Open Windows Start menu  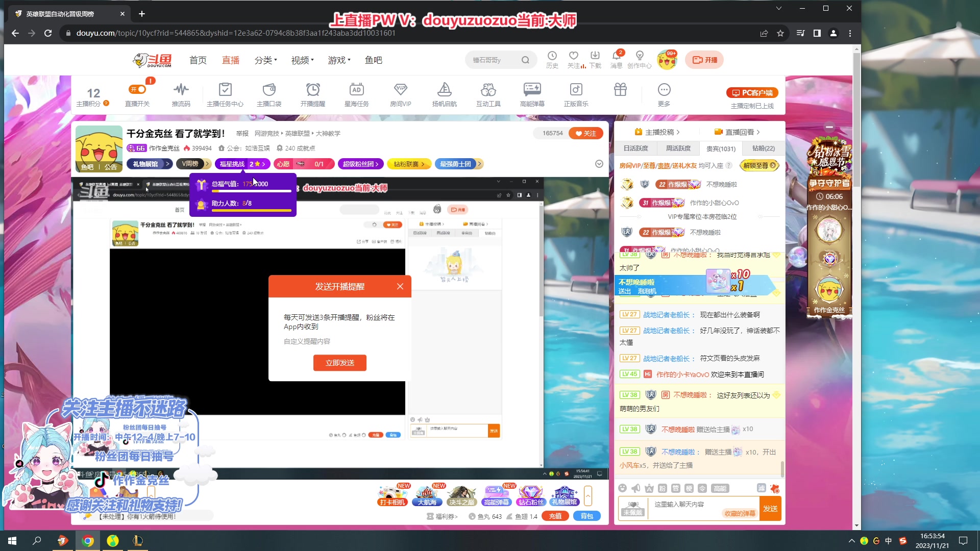click(x=12, y=541)
